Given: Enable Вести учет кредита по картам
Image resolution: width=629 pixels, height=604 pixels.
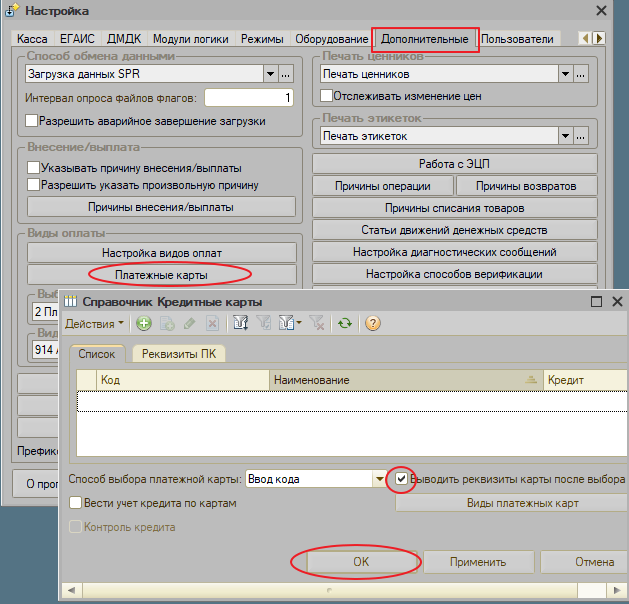Looking at the screenshot, I should 76,503.
